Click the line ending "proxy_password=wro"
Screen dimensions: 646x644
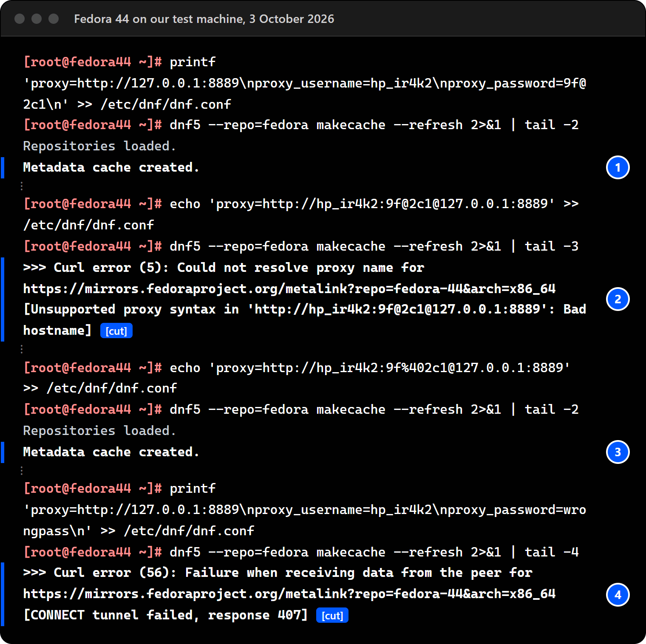point(305,510)
